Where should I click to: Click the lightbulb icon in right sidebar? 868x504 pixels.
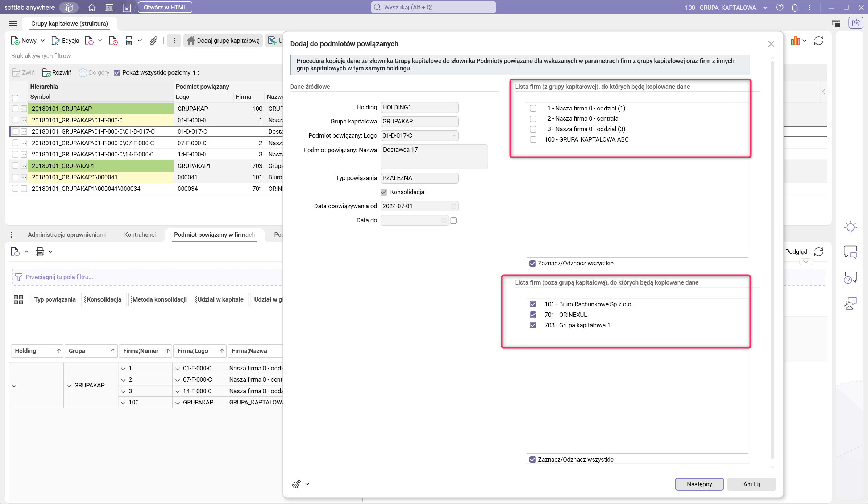point(850,227)
